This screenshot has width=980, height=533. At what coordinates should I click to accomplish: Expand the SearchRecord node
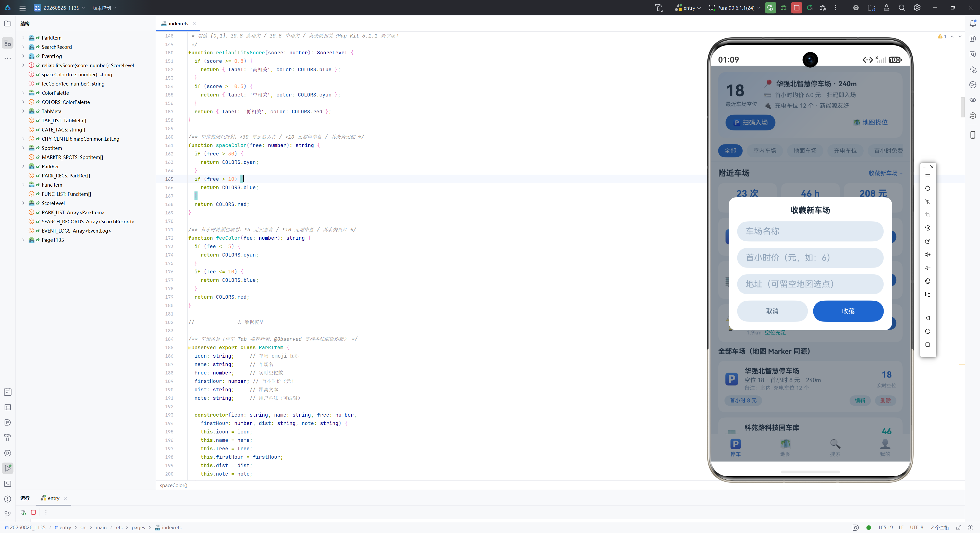point(23,47)
